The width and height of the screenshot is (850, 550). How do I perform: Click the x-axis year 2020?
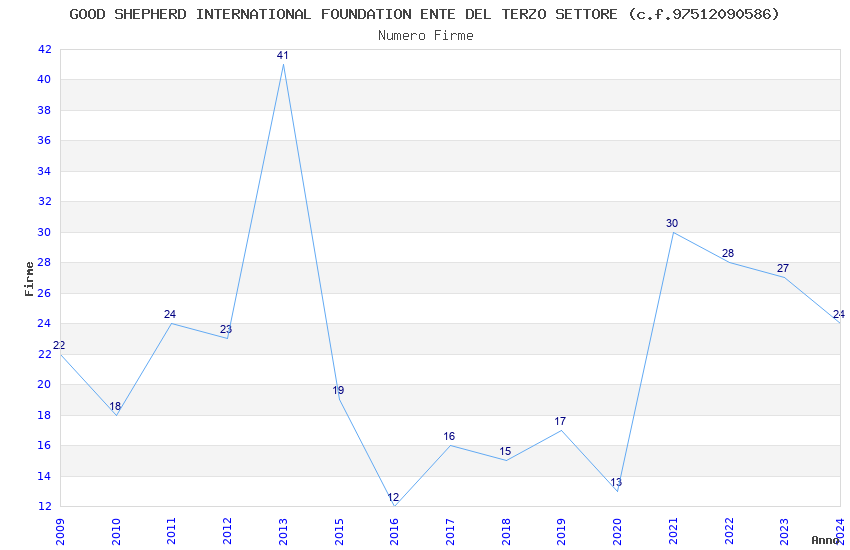617,531
